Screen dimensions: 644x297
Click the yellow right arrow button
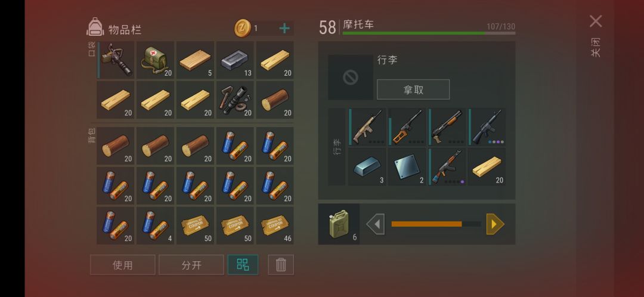pyautogui.click(x=496, y=224)
